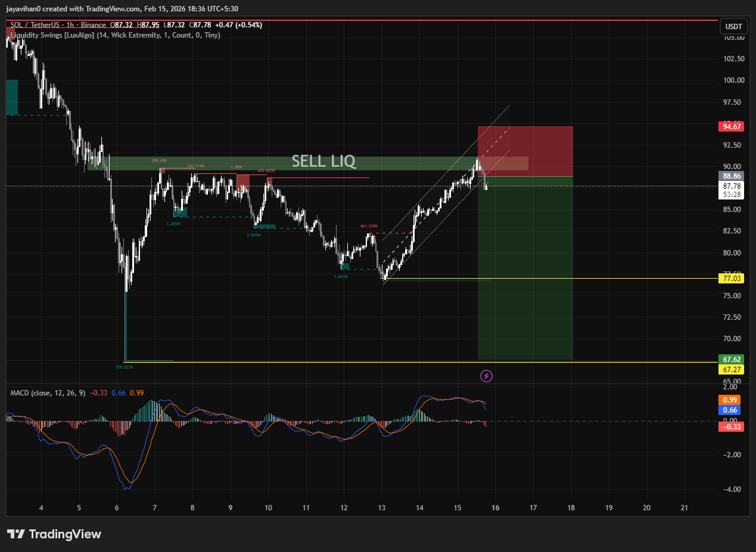756x552 pixels.
Task: Click the yellow 77.03 price line label
Action: pyautogui.click(x=732, y=278)
